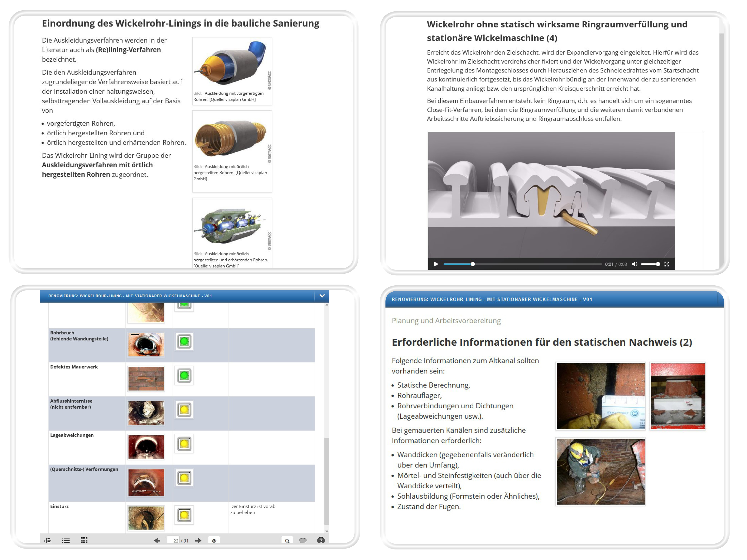Click the Rohrbruch green status button
The width and height of the screenshot is (747, 560).
coord(184,341)
